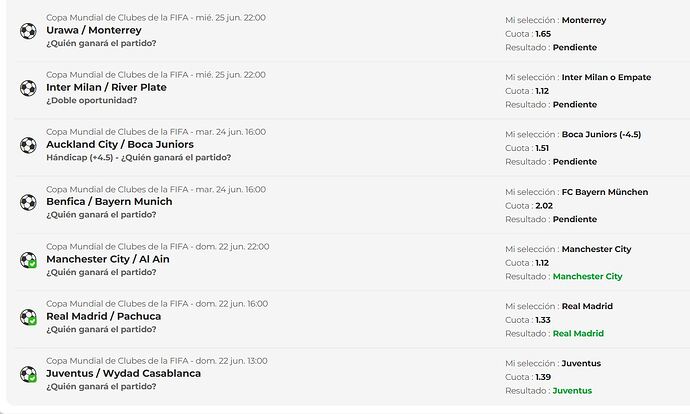This screenshot has width=690, height=414.
Task: Select the soccer ball icon next to Auckland City / Boca Juniors
Action: (28, 145)
